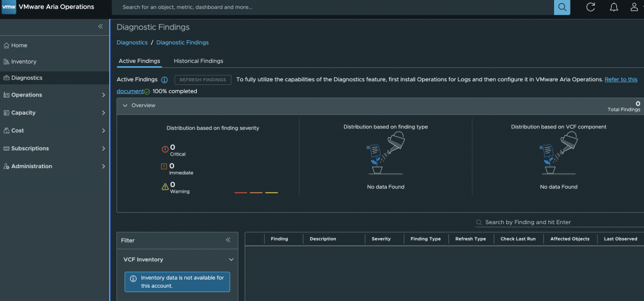Viewport: 644px width, 301px height.
Task: Switch to Historical Findings tab
Action: 198,61
